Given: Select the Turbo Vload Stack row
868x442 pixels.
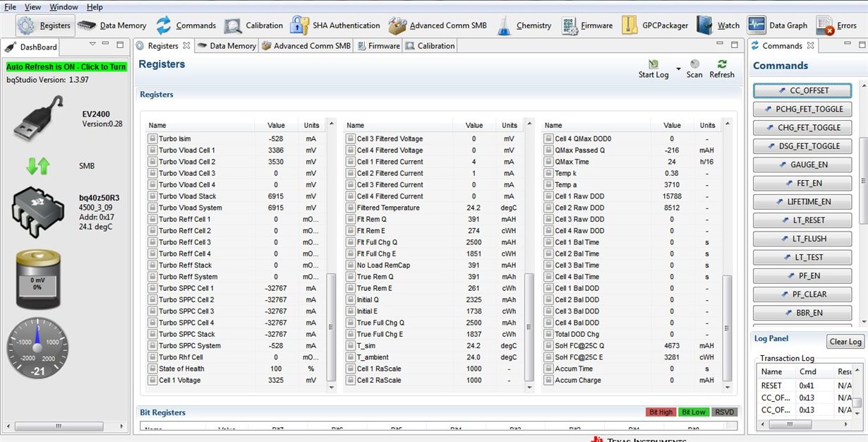Looking at the screenshot, I should (236, 196).
